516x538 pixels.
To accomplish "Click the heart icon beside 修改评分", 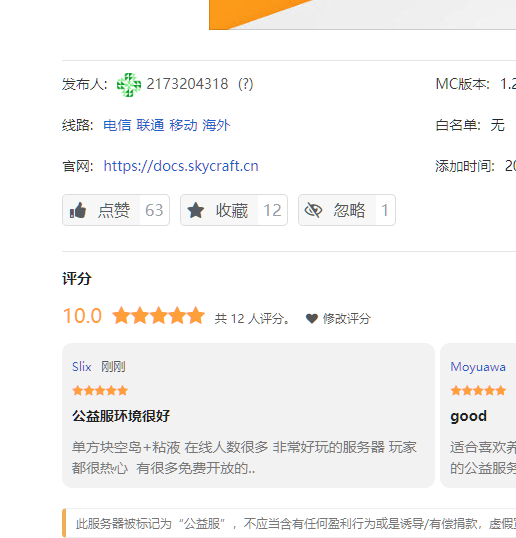I will [312, 319].
